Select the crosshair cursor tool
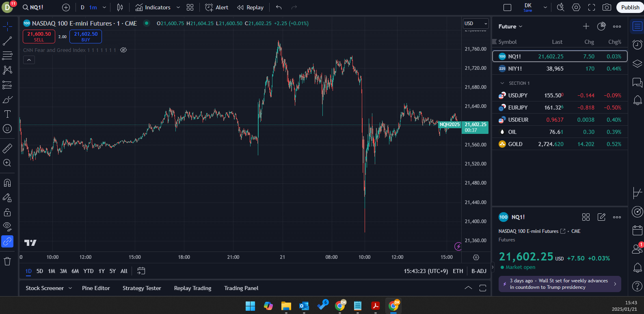The height and width of the screenshot is (314, 644). (7, 27)
